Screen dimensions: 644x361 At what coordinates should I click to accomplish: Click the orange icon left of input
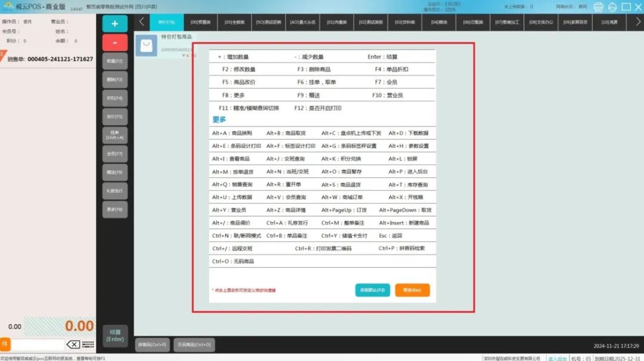point(5,344)
